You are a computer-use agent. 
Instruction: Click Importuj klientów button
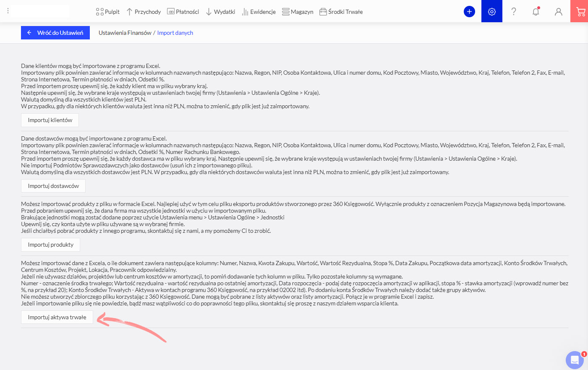[50, 120]
